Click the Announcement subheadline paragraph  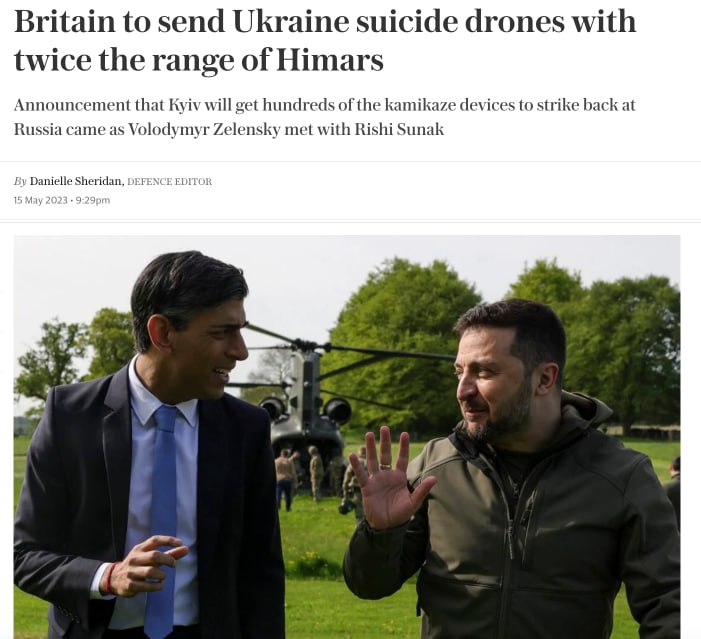click(x=325, y=117)
